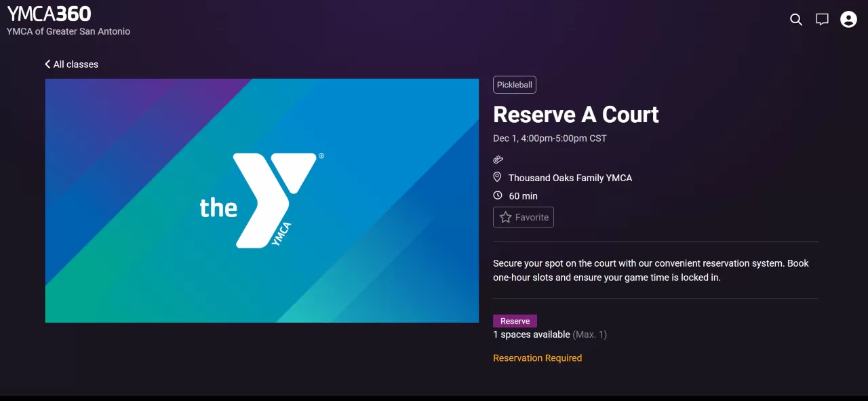Click the Dec 1, 4:00pm-5:00pm CST time

tap(550, 138)
